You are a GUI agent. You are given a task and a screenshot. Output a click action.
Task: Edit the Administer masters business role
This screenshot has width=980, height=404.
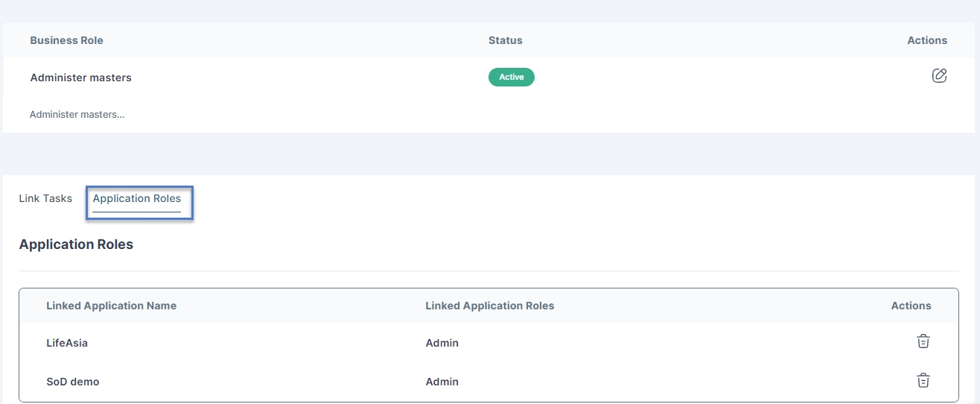point(939,76)
